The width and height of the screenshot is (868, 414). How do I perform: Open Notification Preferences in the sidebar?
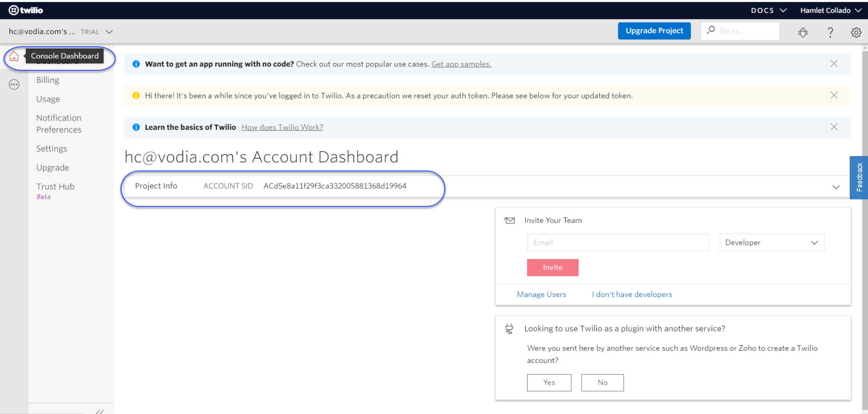coord(59,124)
